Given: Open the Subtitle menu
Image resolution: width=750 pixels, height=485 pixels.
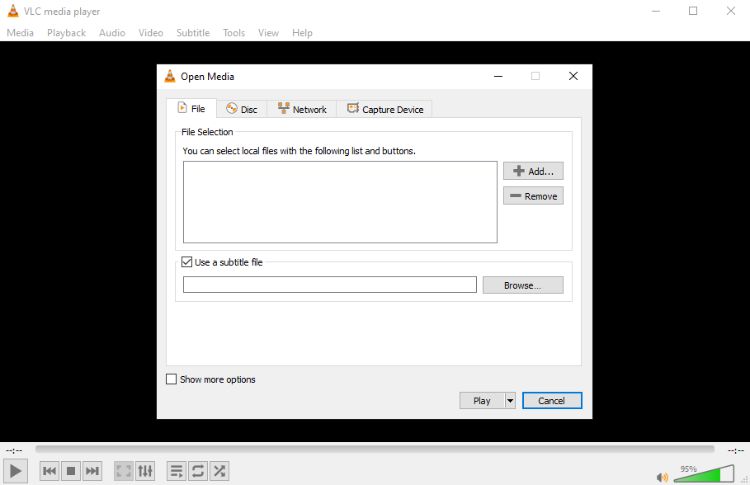Looking at the screenshot, I should [x=193, y=33].
